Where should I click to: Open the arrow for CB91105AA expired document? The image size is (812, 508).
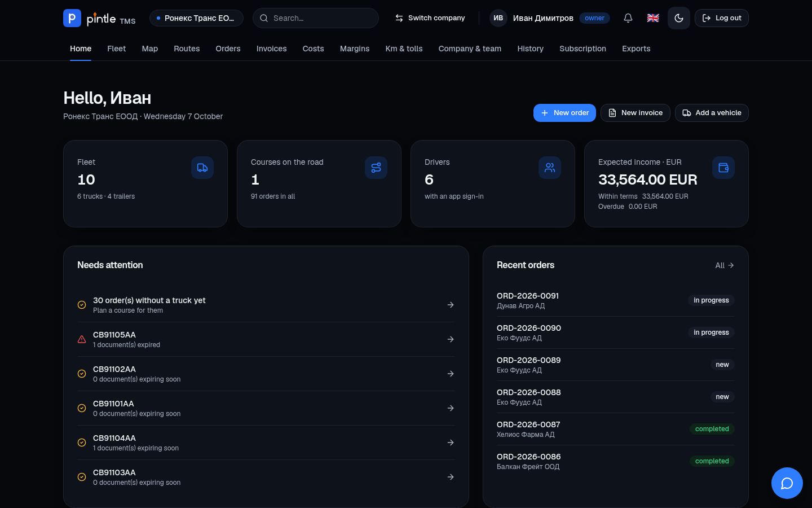pos(451,339)
